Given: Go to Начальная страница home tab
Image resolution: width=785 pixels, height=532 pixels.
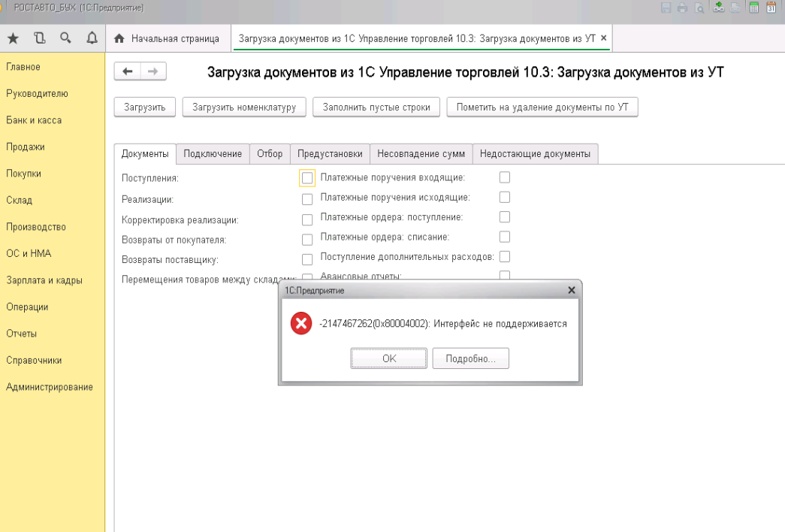Looking at the screenshot, I should tap(168, 38).
